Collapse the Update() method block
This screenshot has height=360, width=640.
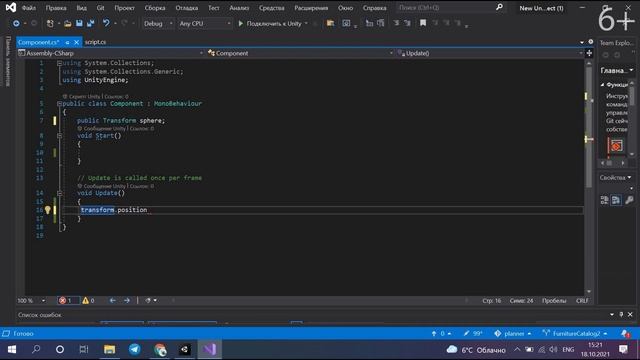60,193
